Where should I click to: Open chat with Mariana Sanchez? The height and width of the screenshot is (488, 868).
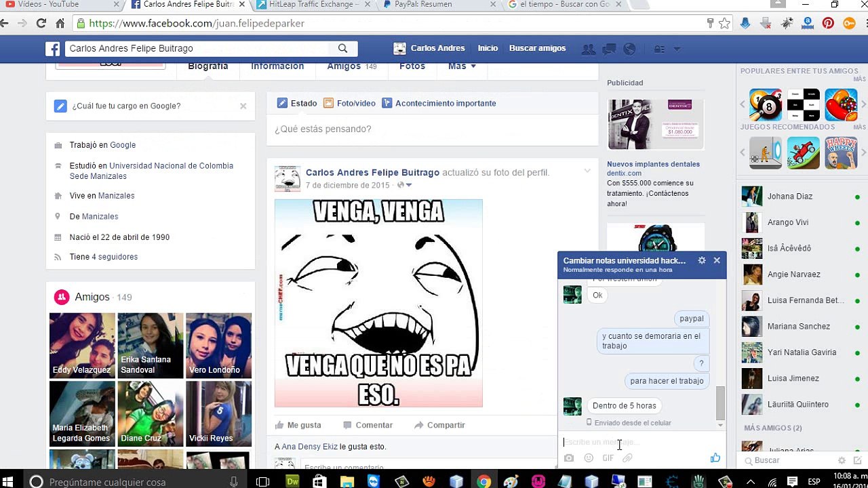click(x=801, y=327)
